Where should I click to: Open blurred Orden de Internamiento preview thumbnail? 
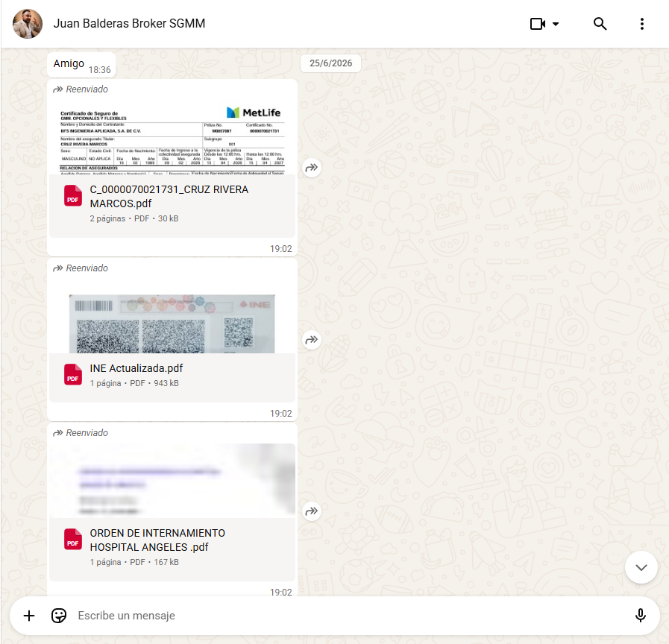point(172,481)
